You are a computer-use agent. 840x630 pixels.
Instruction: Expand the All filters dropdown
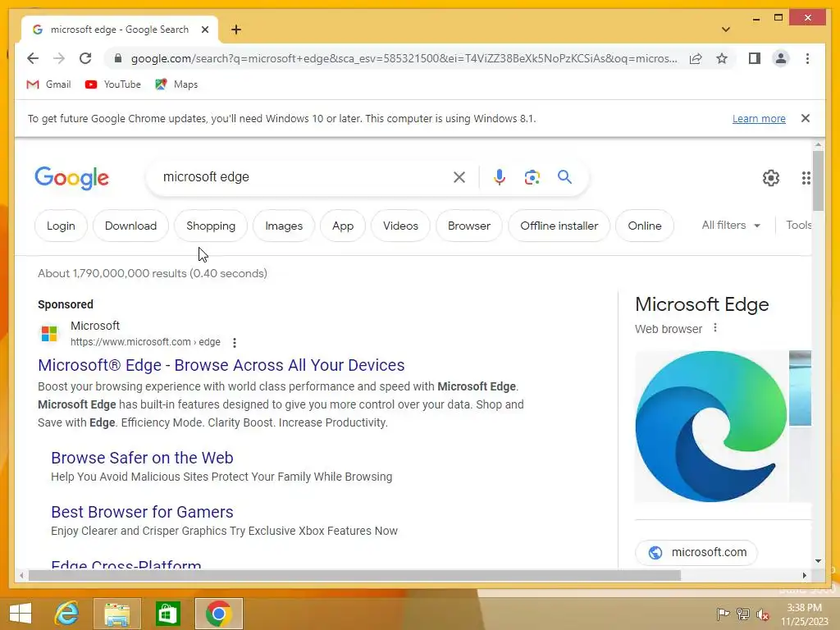(x=731, y=225)
